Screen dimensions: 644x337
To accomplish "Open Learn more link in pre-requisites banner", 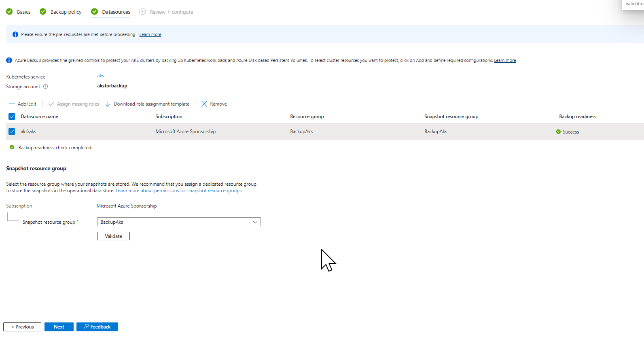I will pos(150,35).
